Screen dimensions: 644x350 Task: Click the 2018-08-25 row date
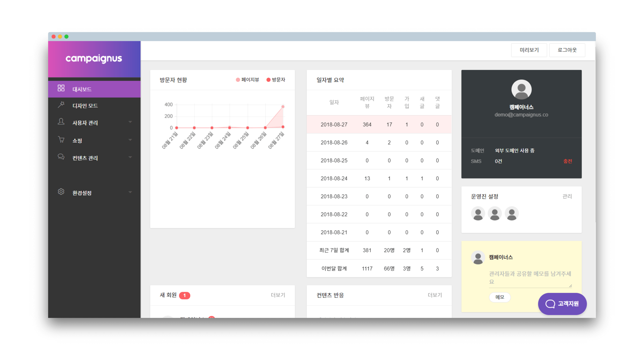pos(334,161)
